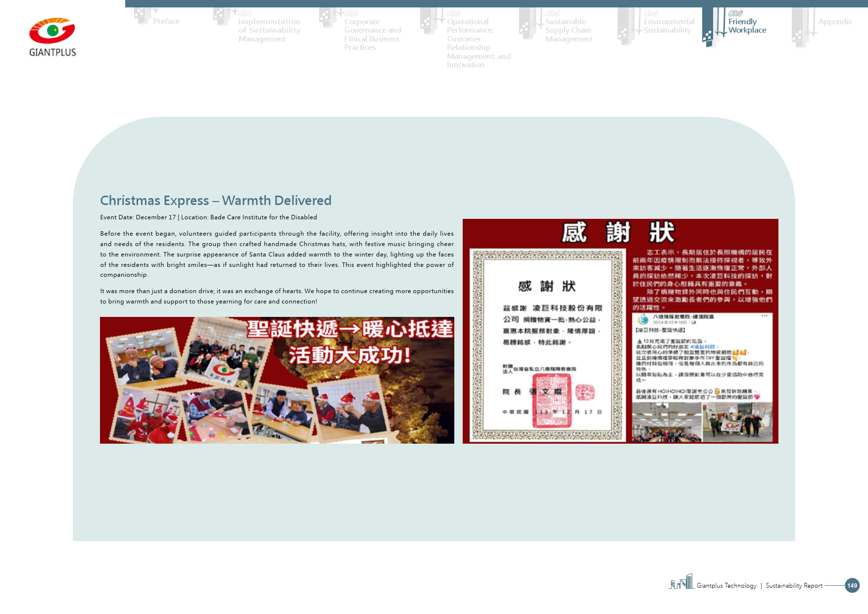This screenshot has width=868, height=614.
Task: Jump to Sustainable Supply Chain Management
Action: pos(569,30)
